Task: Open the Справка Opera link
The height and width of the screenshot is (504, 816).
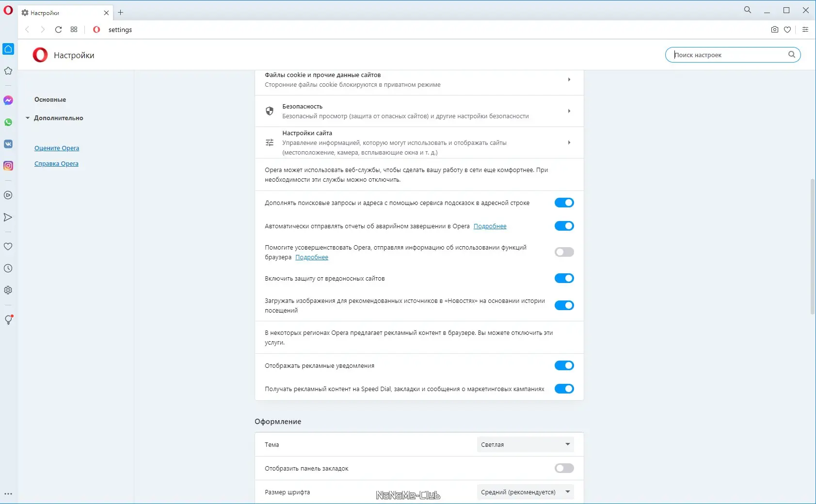Action: (56, 164)
